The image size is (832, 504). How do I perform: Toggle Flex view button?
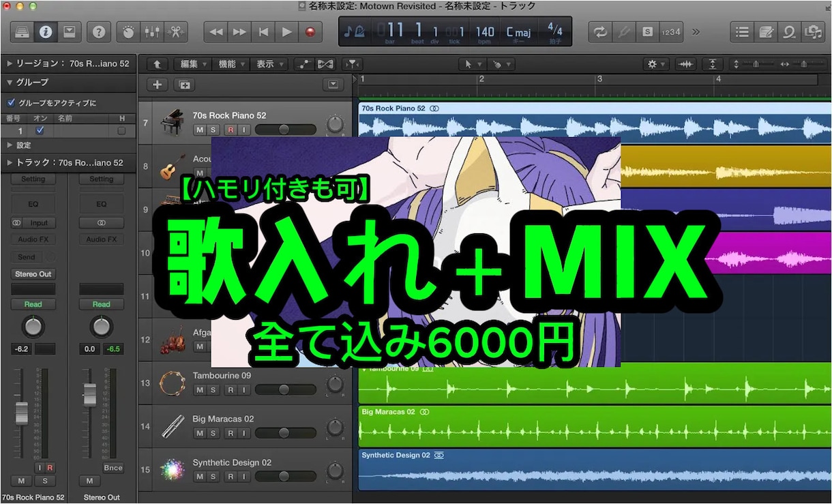tap(325, 64)
